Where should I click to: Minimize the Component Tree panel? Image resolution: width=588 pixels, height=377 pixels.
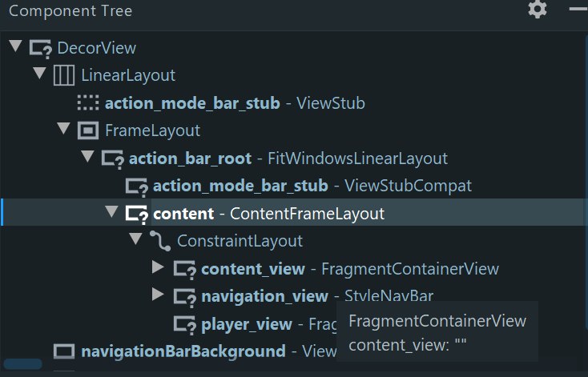[578, 10]
